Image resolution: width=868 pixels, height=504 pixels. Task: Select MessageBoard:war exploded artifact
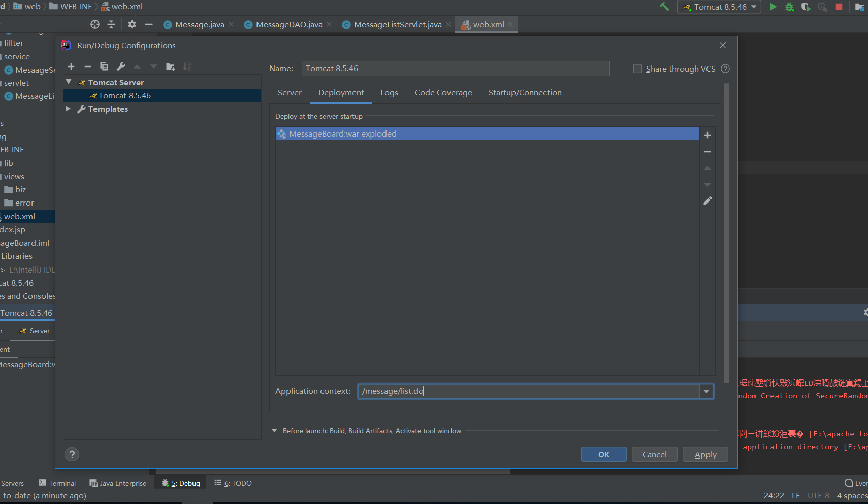click(487, 133)
